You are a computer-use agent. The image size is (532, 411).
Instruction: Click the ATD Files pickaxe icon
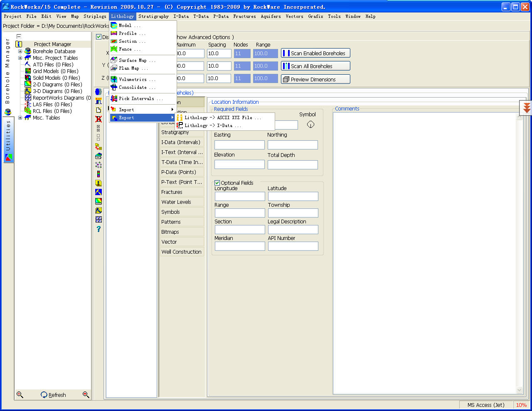click(28, 64)
